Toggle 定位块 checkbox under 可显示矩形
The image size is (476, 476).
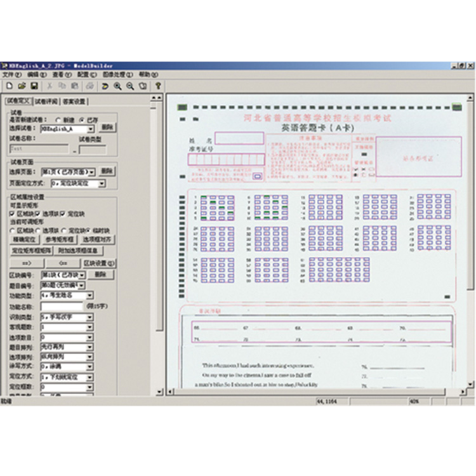(x=63, y=214)
